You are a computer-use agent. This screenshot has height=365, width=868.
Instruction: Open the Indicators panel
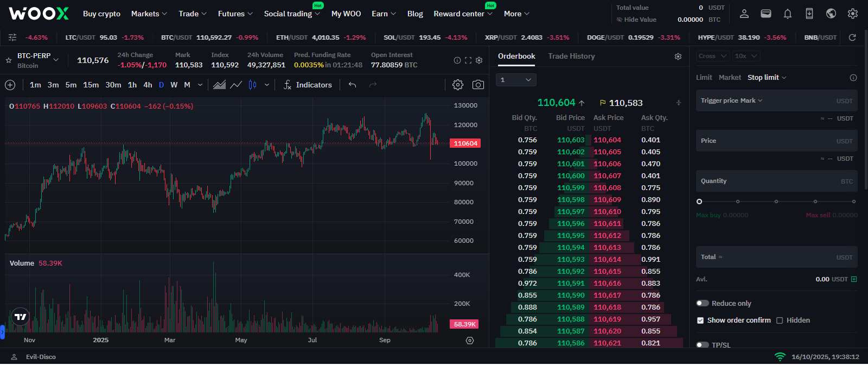point(308,85)
